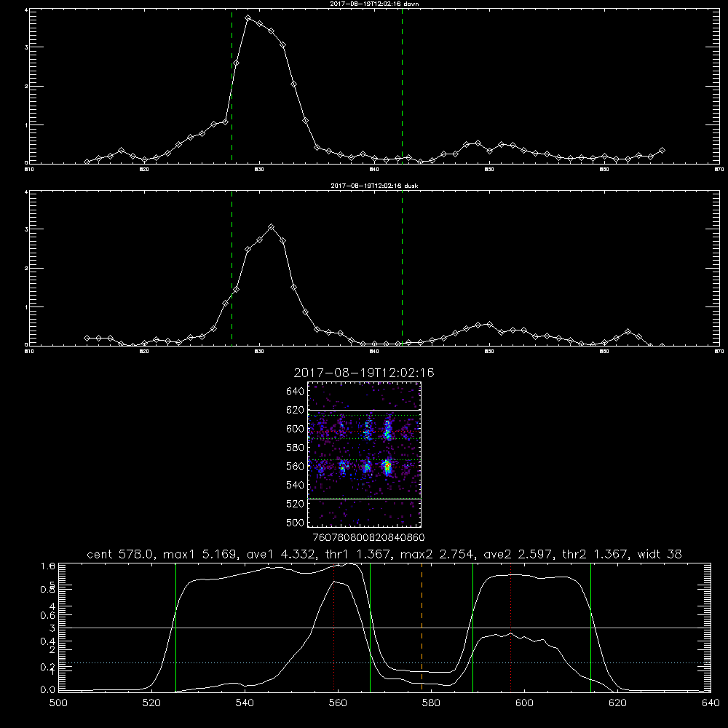Click the solid green line near 567 in bottom plot
The height and width of the screenshot is (728, 728).
[370, 627]
